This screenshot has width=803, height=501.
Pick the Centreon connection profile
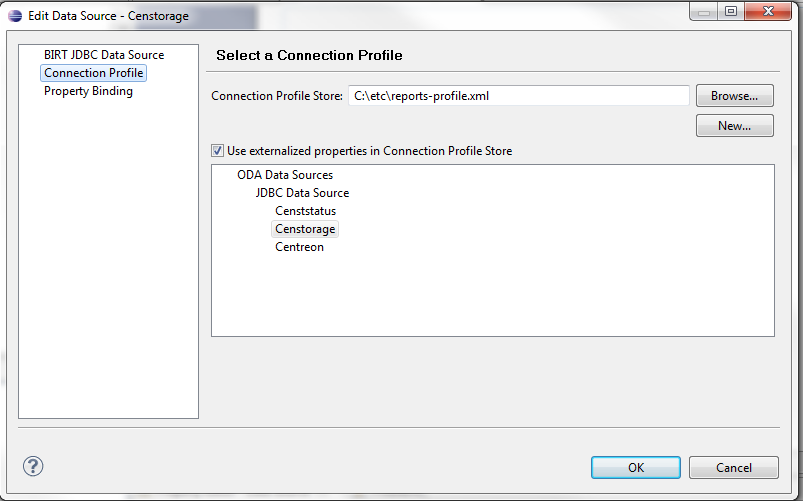tap(300, 247)
